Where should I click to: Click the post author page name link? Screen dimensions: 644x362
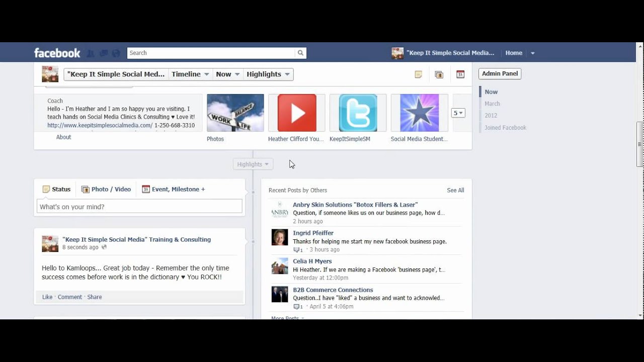pos(136,240)
